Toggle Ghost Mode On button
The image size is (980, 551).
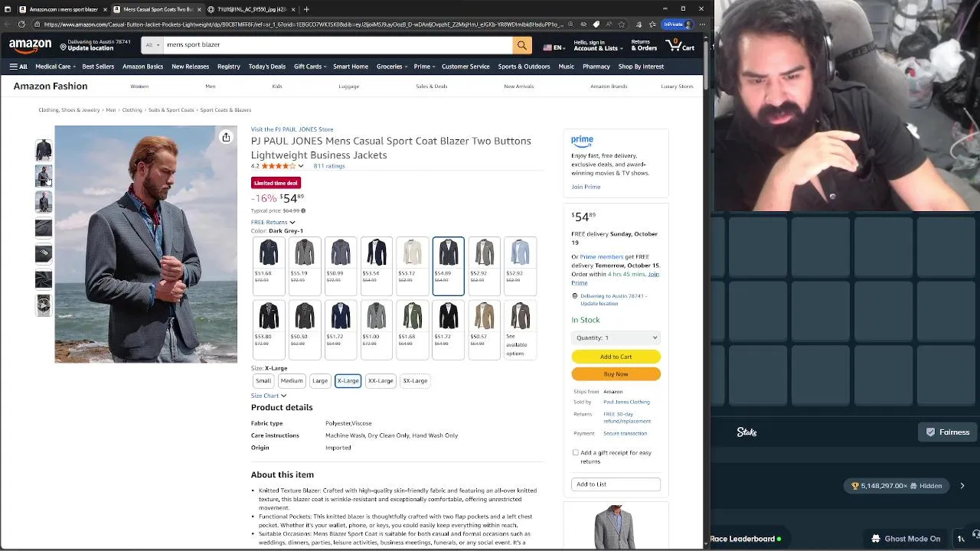point(906,539)
